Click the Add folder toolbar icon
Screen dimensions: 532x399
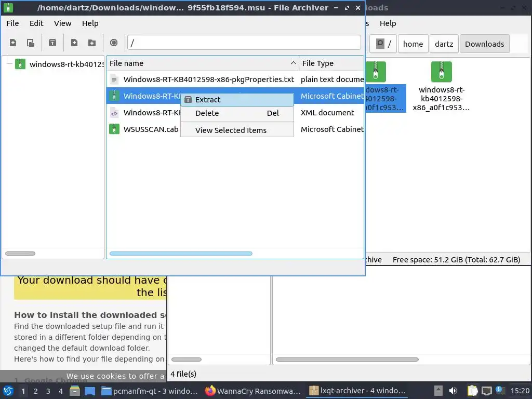coord(92,43)
